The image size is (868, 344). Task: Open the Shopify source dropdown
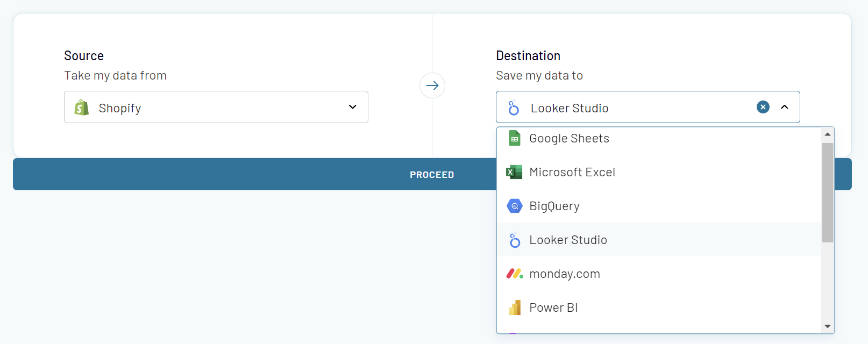[216, 107]
